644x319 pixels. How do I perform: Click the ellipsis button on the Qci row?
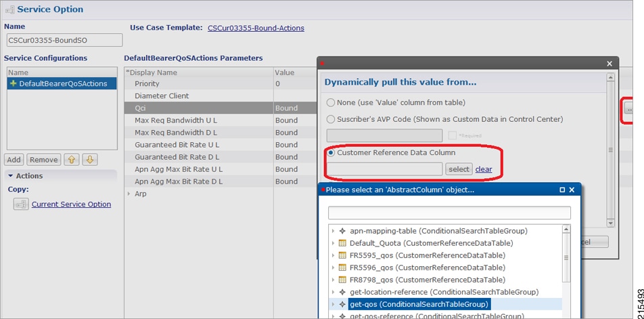click(628, 108)
